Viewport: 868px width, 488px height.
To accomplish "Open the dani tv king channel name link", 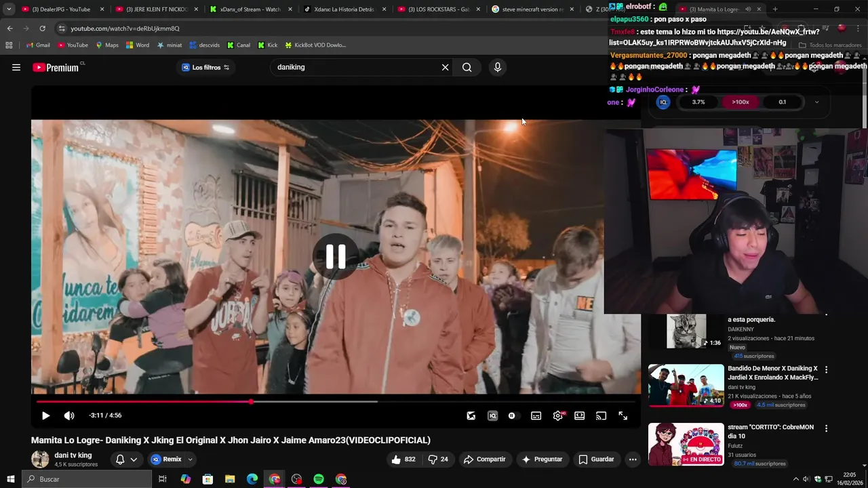I will tap(73, 455).
